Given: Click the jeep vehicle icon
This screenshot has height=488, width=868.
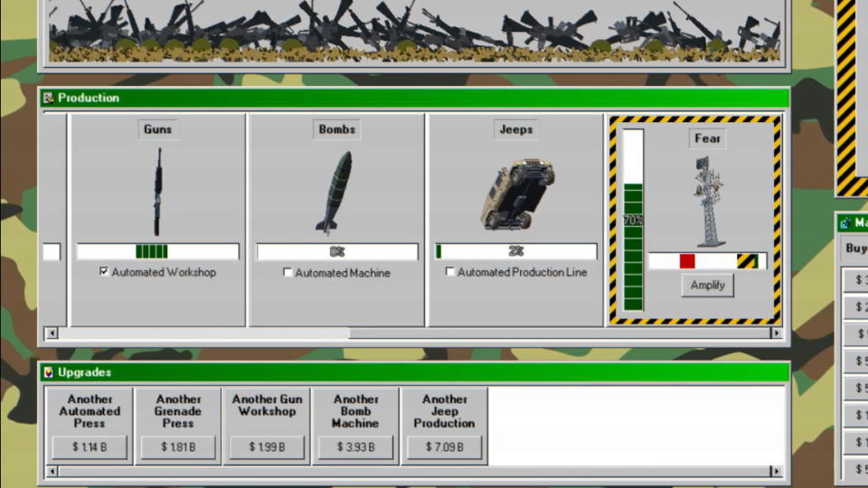Looking at the screenshot, I should pos(516,192).
